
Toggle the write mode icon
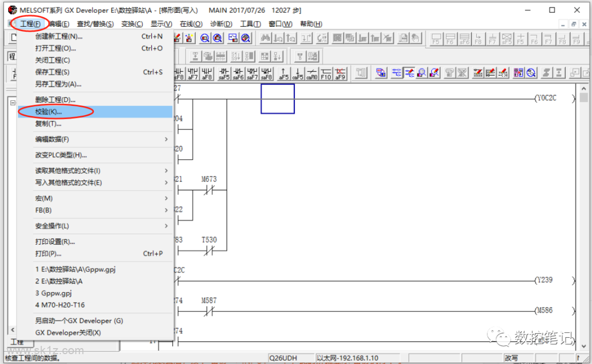tap(409, 73)
